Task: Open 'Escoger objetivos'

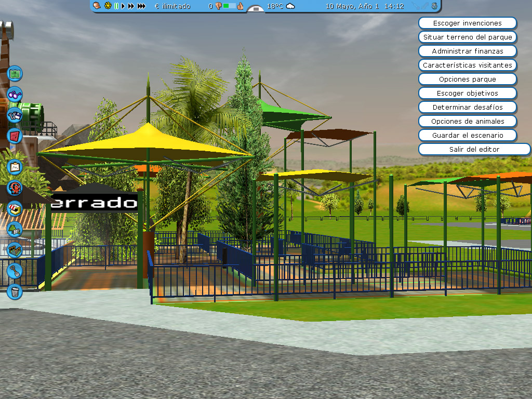Action: pyautogui.click(x=468, y=94)
